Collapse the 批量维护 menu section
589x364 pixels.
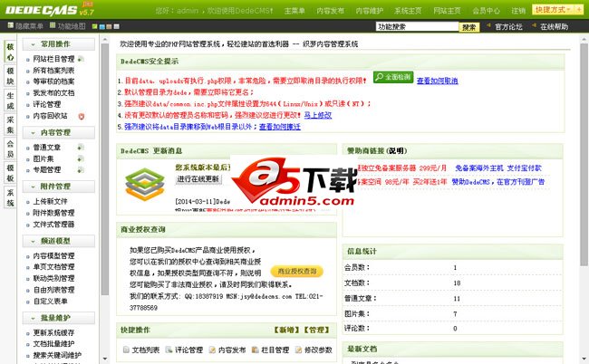pos(58,318)
